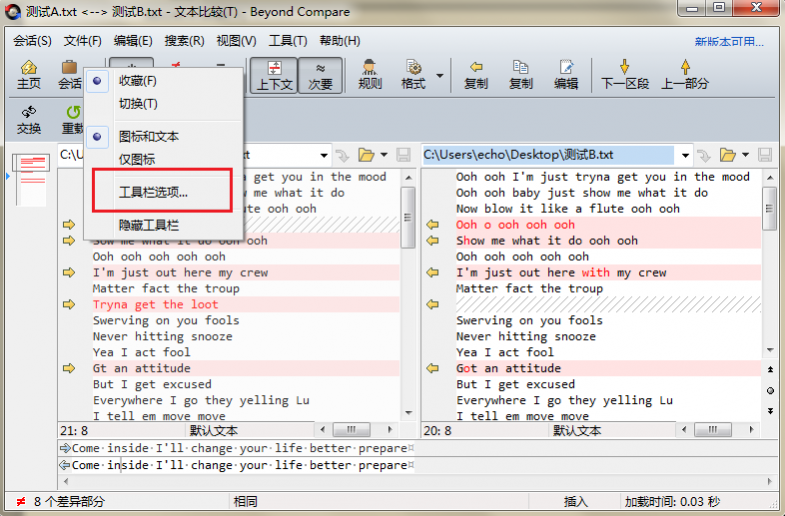Expand the right file path dropdown for 测试B.txt
785x516 pixels.
coord(685,155)
